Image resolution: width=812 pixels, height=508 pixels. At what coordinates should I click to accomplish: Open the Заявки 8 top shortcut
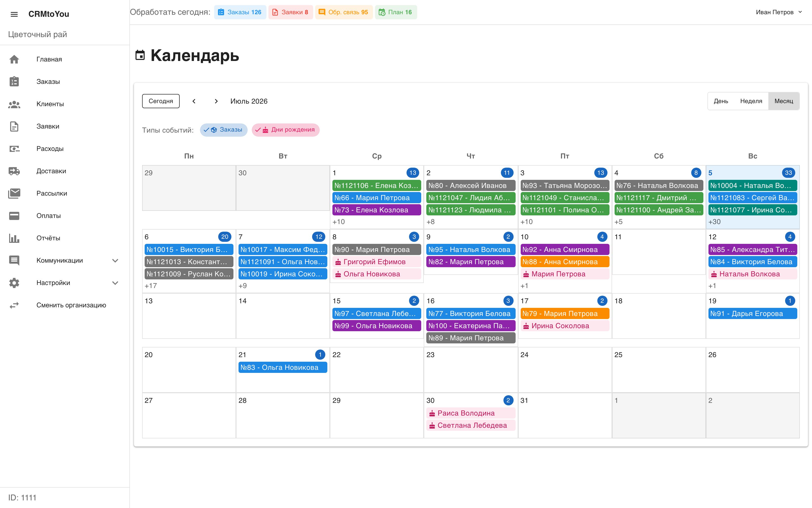click(x=291, y=12)
